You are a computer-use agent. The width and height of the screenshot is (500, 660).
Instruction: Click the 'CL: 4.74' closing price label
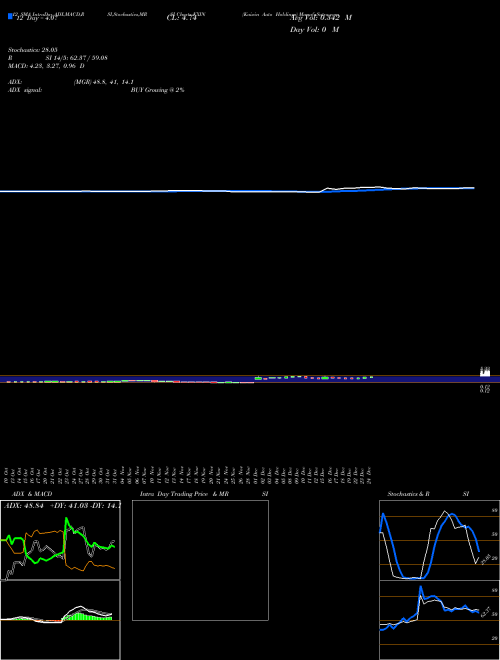click(182, 18)
